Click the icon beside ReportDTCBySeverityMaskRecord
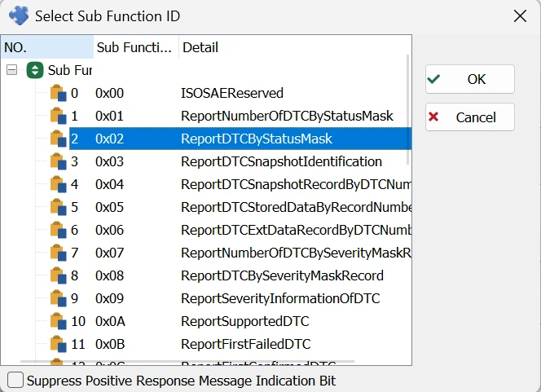The image size is (541, 392). 59,275
